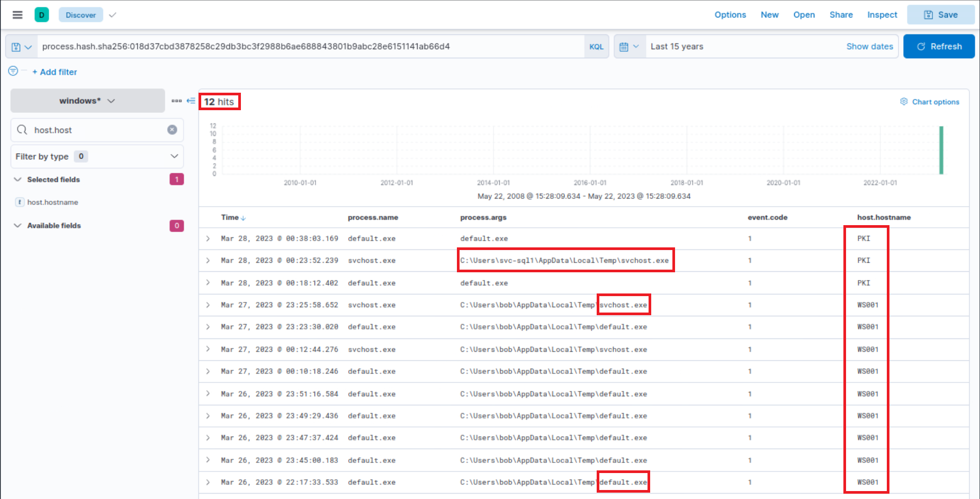The height and width of the screenshot is (499, 980).
Task: Click the Refresh button
Action: coord(939,46)
